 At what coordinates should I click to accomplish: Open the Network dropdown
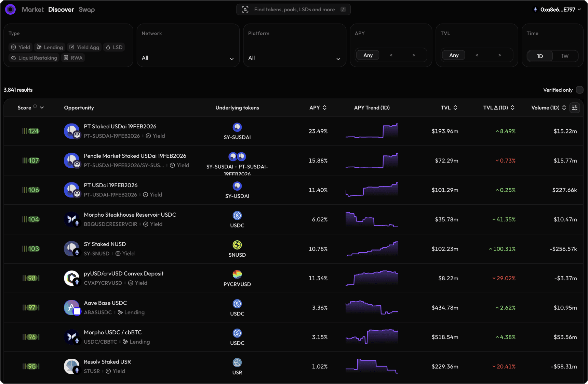pyautogui.click(x=188, y=58)
